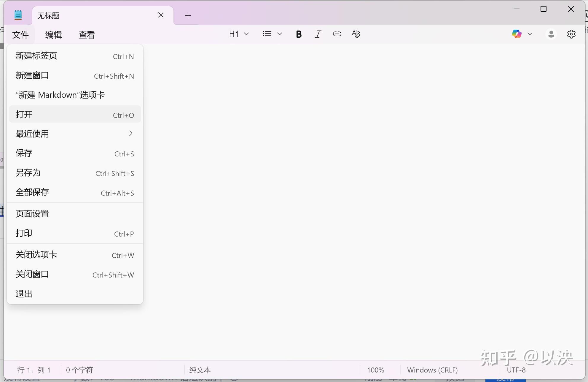Expand the 最近使用 submenu
Screen dimensions: 588x382
coord(74,134)
